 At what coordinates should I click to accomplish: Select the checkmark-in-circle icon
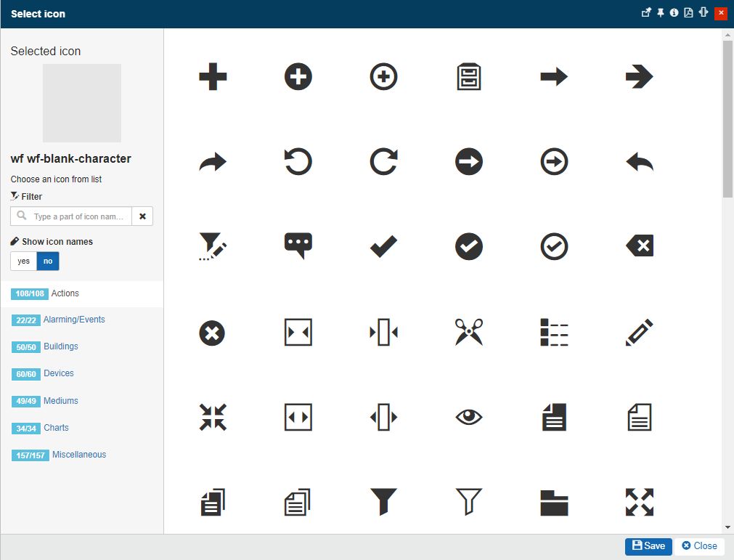tap(468, 246)
